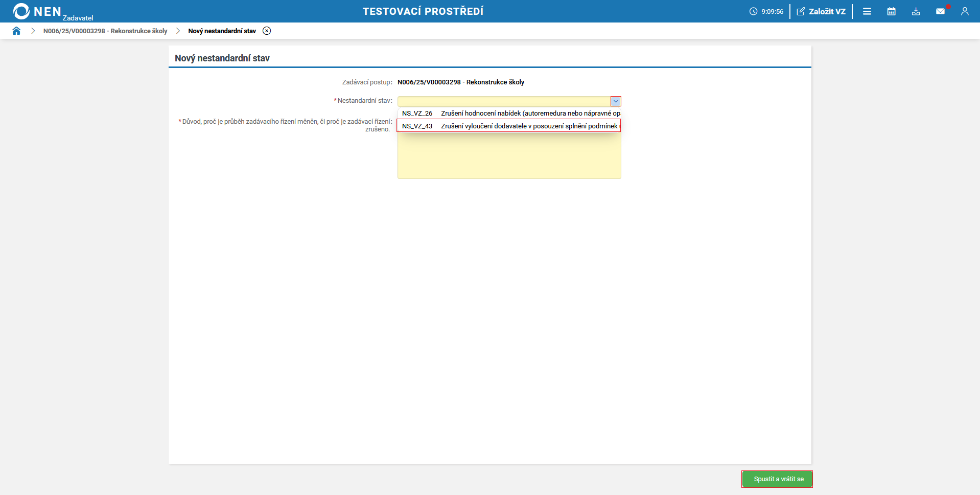
Task: Click the breadcrumb chevron after home icon
Action: click(33, 31)
